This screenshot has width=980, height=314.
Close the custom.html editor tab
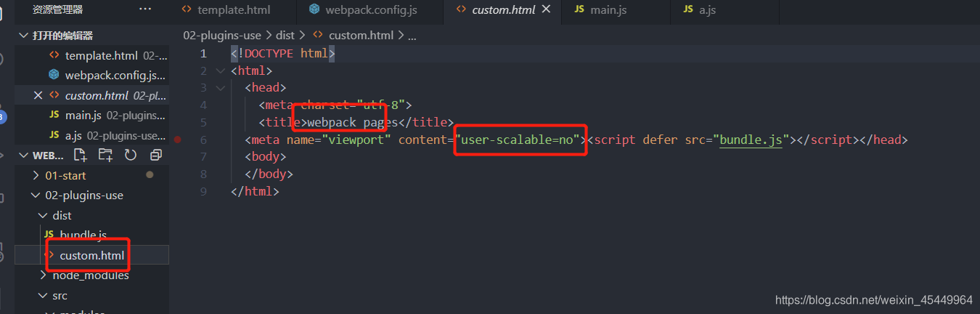[x=547, y=9]
